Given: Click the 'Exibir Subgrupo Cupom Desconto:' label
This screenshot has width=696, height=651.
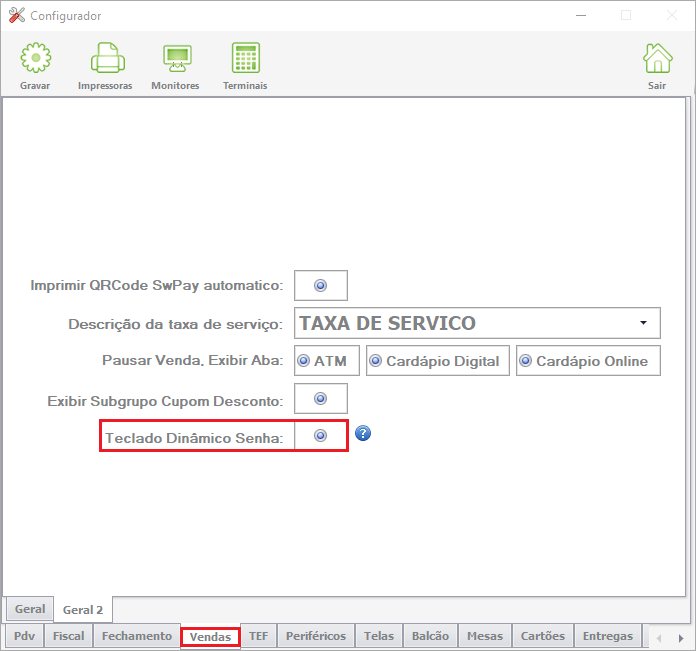Looking at the screenshot, I should pyautogui.click(x=165, y=401).
